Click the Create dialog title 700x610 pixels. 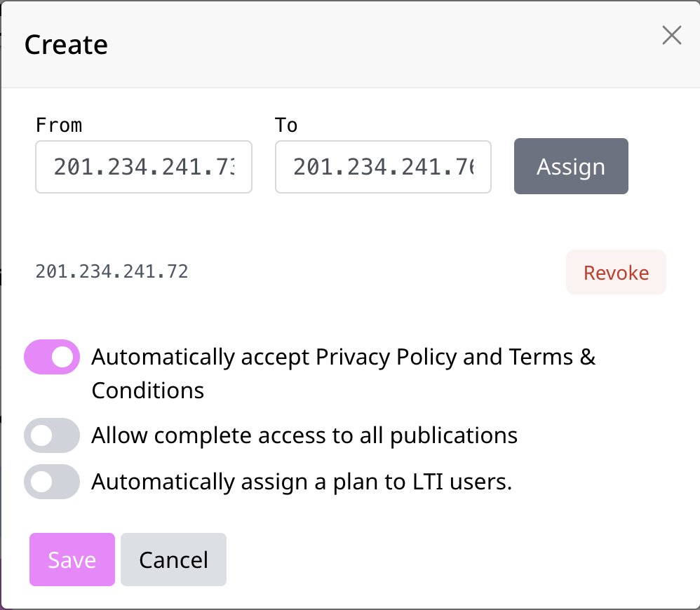(x=66, y=45)
